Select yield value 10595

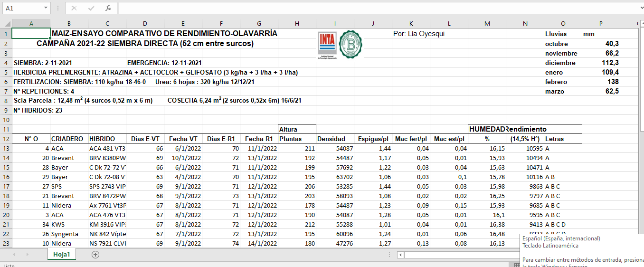tap(525, 148)
